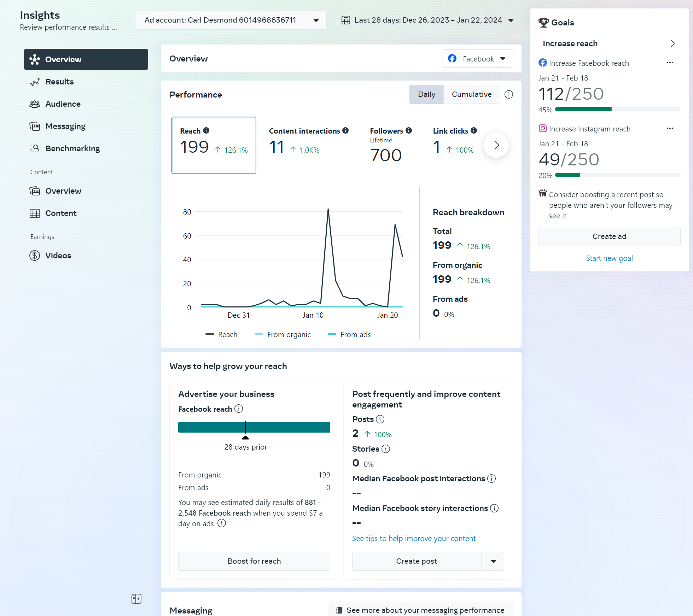
Task: Click the Instagram icon beside Instagram reach goal
Action: tap(543, 128)
